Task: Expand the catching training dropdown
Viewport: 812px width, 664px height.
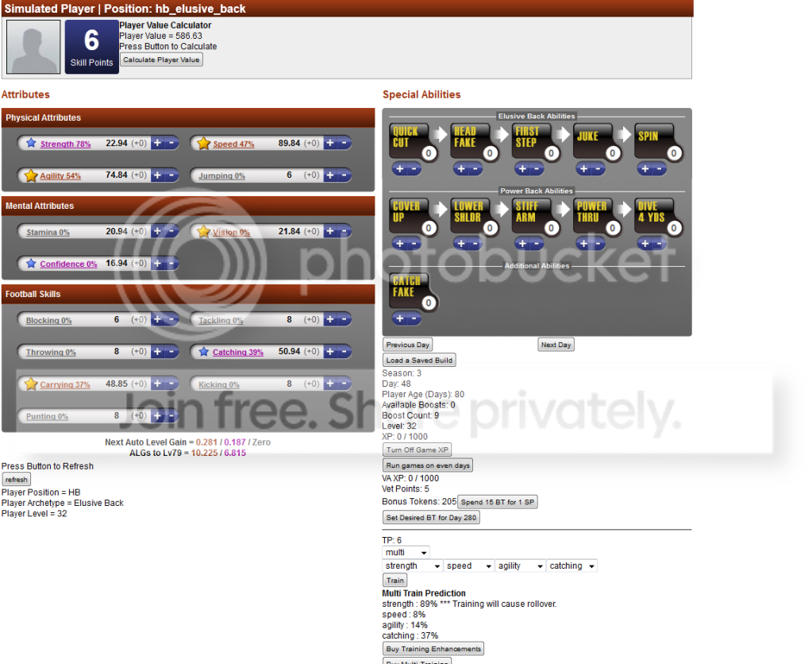Action: [571, 566]
